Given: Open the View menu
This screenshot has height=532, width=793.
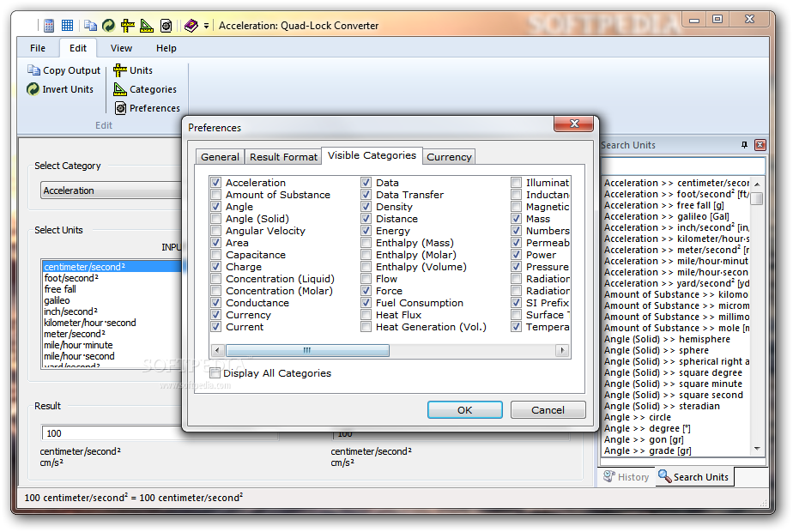Looking at the screenshot, I should point(121,48).
